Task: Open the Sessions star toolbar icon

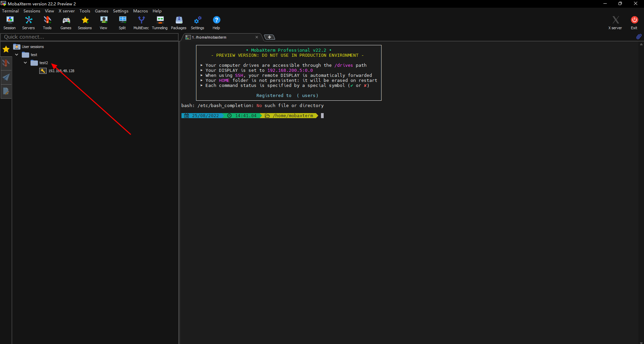Action: 85,22
